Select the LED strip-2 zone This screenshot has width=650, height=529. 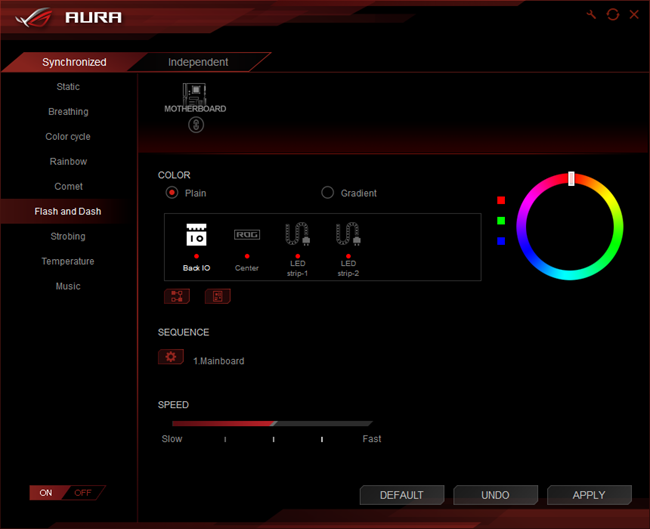pos(348,250)
